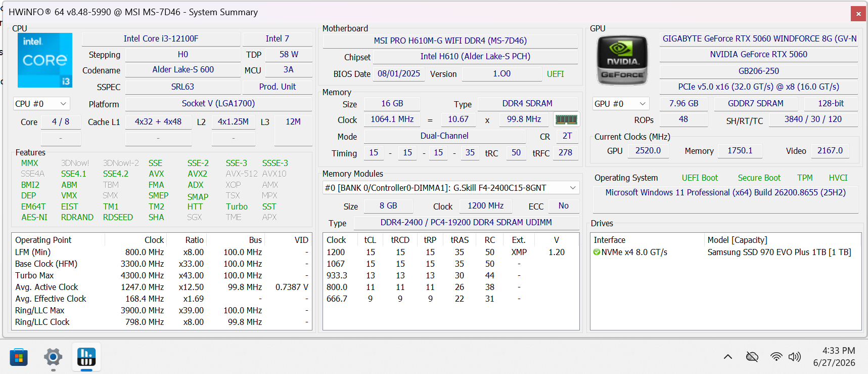868x374 pixels.
Task: Expand the memory module DIMM selector dropdown
Action: [451, 188]
